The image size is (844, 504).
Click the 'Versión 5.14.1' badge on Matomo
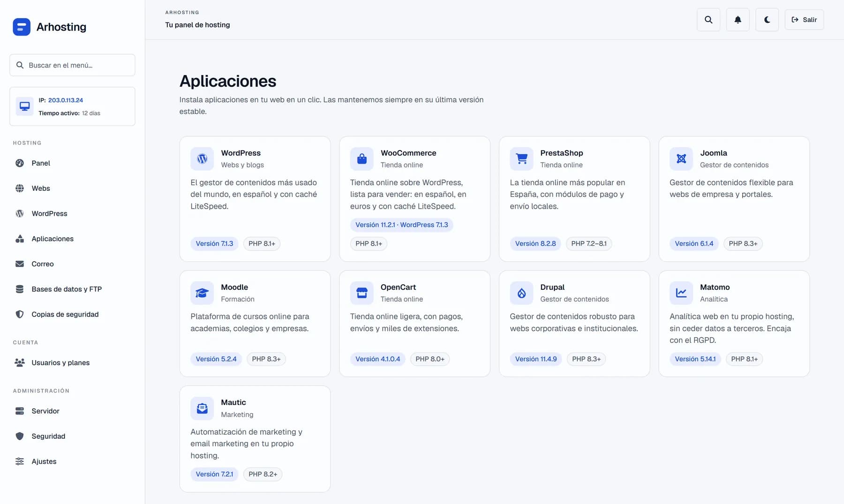pyautogui.click(x=695, y=359)
